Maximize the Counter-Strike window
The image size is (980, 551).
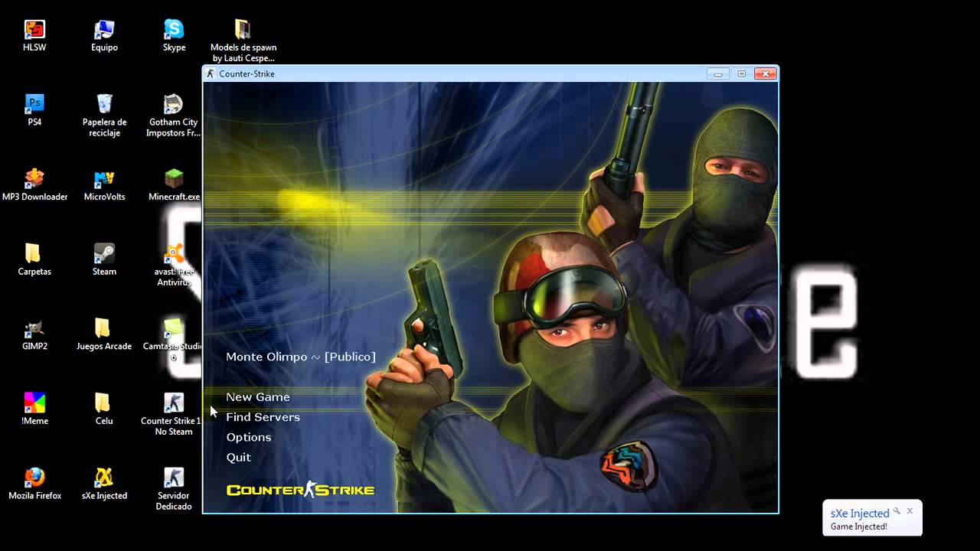click(x=741, y=73)
